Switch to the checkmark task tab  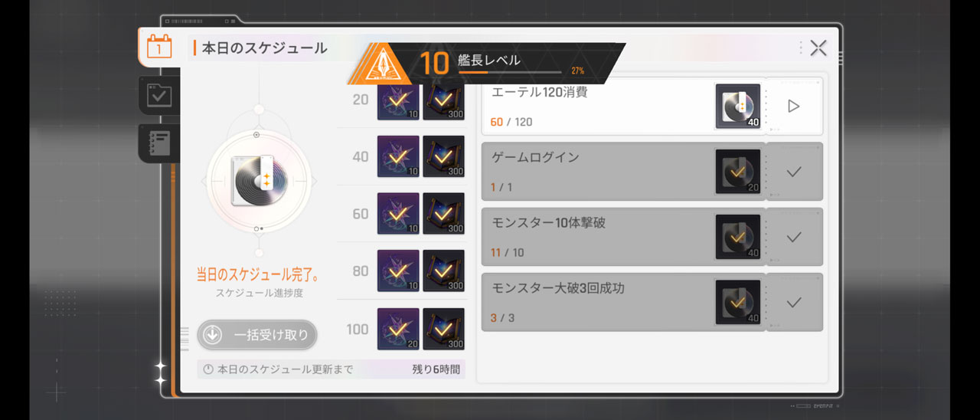pyautogui.click(x=158, y=96)
